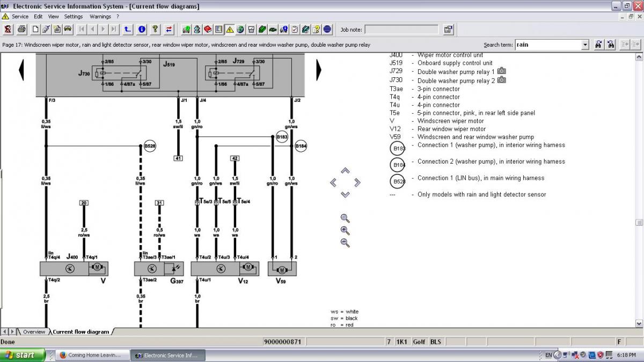Viewport: 644px width, 362px height.
Task: Go to the previous page arrow
Action: pyautogui.click(x=93, y=29)
